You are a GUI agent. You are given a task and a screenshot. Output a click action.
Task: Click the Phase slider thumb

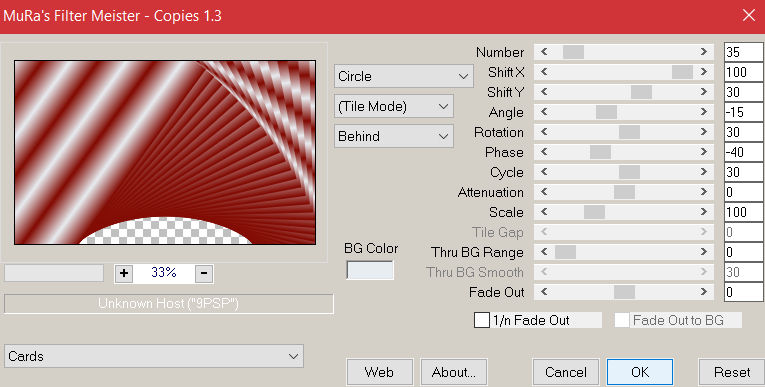600,152
